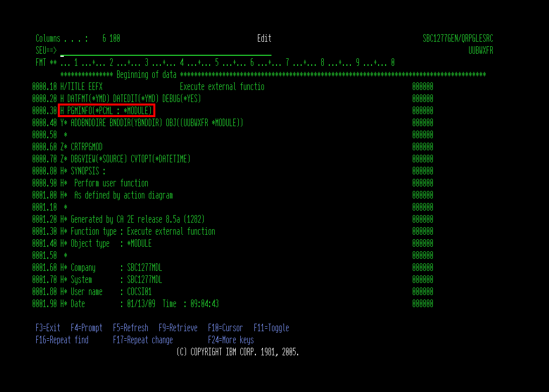Click the F11=Toggle key label

tap(271, 328)
